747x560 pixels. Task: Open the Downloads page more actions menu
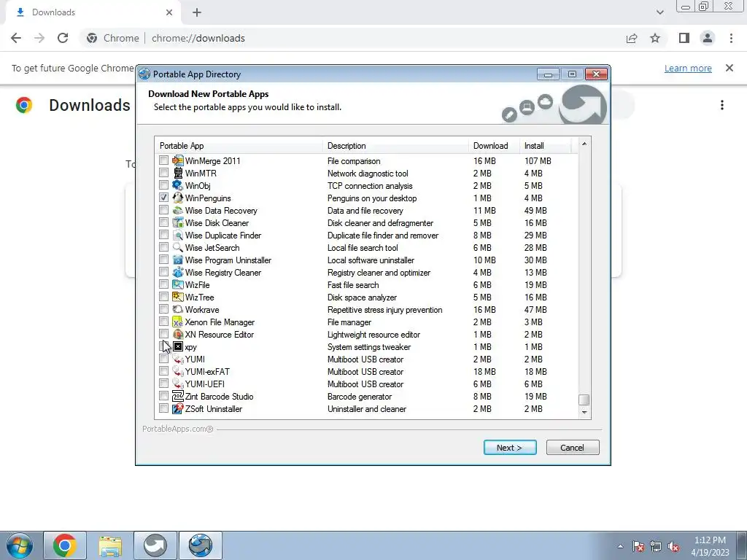pyautogui.click(x=722, y=105)
